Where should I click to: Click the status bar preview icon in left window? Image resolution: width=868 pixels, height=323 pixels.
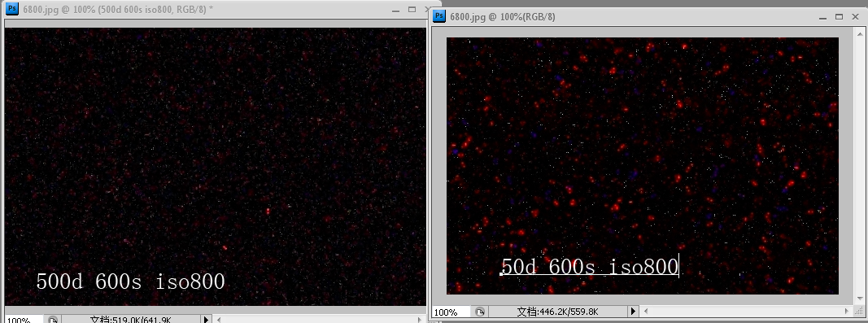coord(53,321)
